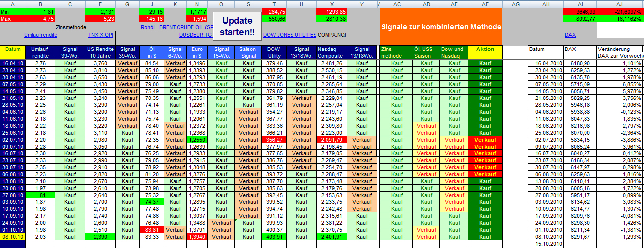This screenshot has height=248, width=644.
Task: Open the Rohöl - BRENT CRUDE OIL link
Action: pos(176,28)
